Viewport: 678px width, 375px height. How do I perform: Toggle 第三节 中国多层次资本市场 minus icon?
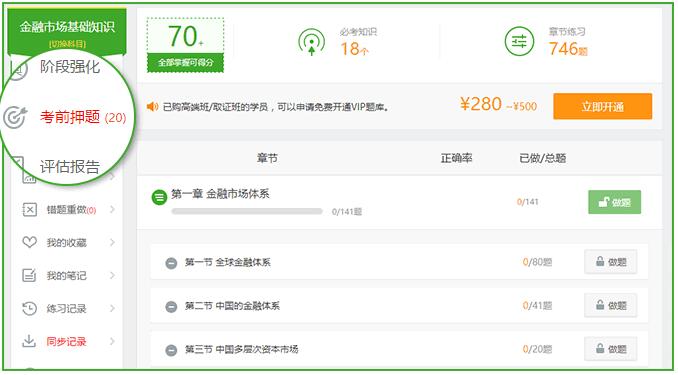point(171,349)
